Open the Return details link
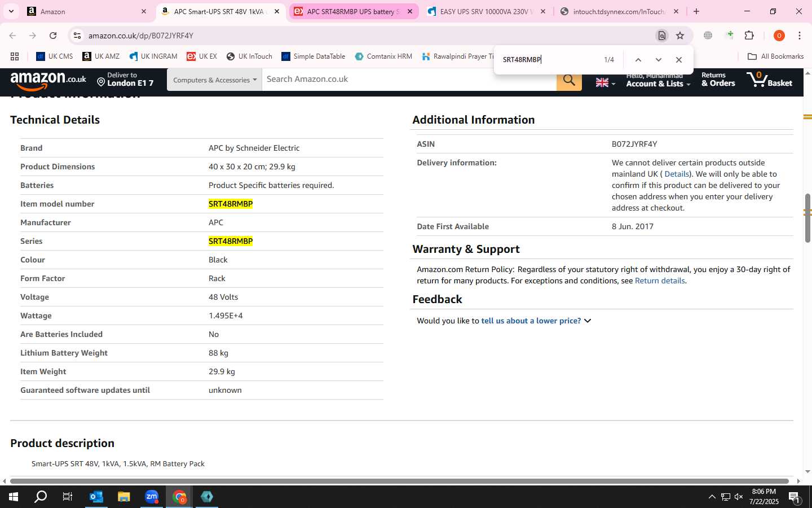The width and height of the screenshot is (812, 508). pos(660,281)
